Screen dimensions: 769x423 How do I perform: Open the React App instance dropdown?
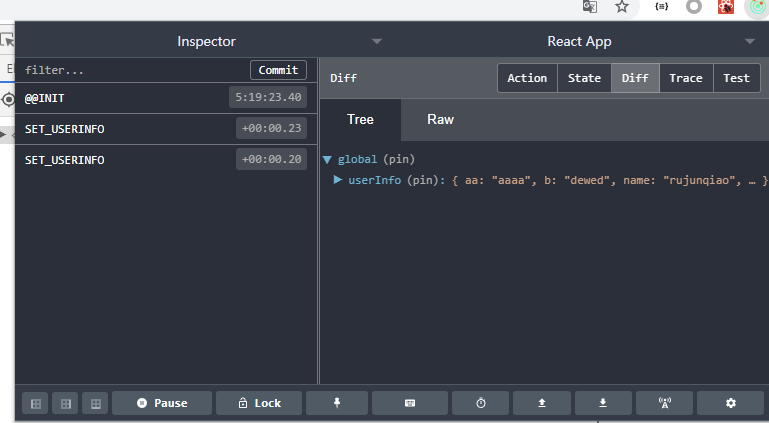click(x=749, y=42)
